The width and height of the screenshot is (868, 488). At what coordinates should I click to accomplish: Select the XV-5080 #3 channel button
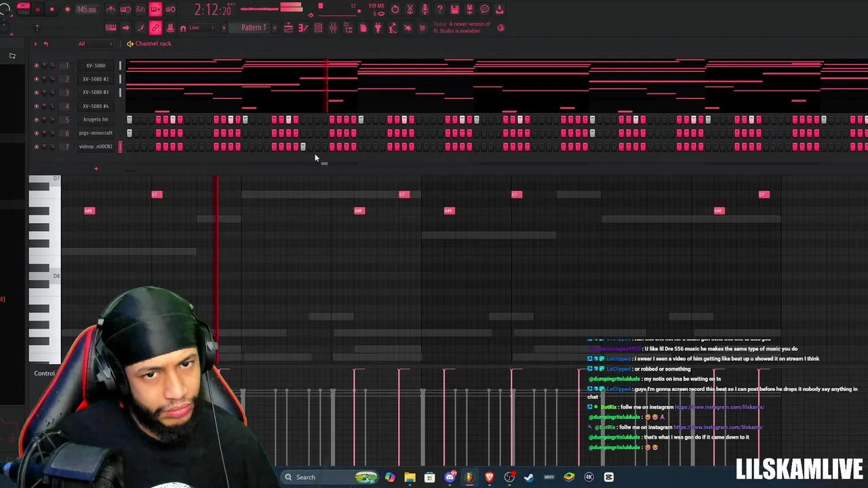click(96, 92)
